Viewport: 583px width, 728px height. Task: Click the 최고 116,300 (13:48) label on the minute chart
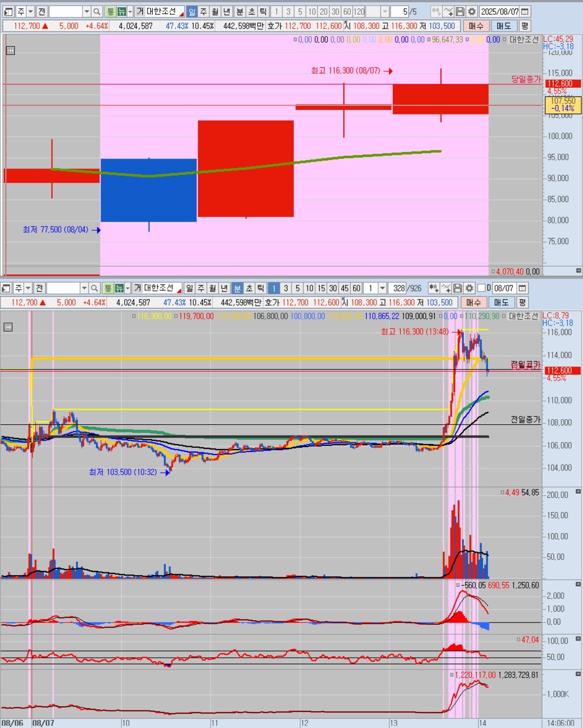click(x=414, y=332)
